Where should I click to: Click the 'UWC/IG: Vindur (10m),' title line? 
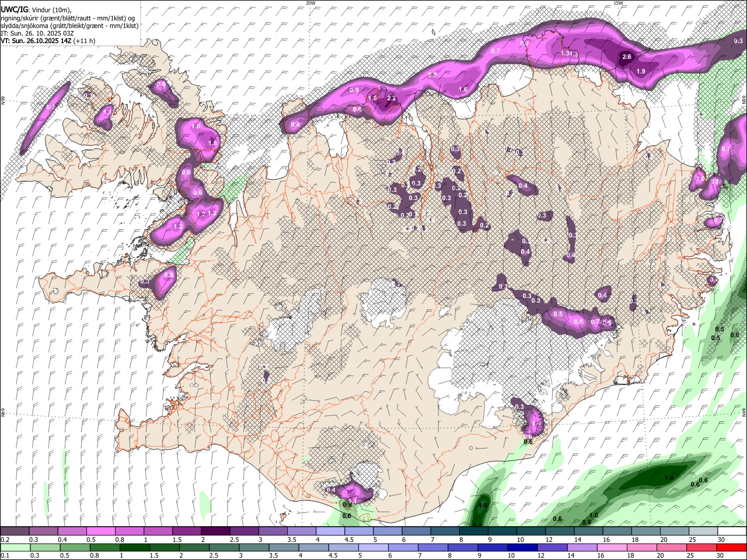click(37, 9)
